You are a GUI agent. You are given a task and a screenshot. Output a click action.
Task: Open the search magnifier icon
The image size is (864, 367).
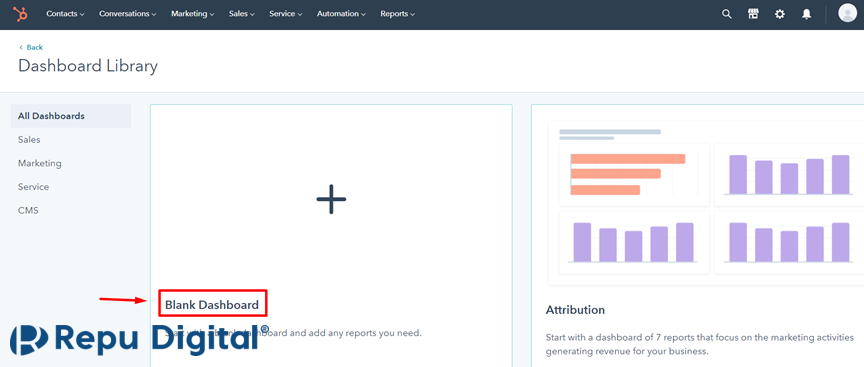tap(727, 14)
